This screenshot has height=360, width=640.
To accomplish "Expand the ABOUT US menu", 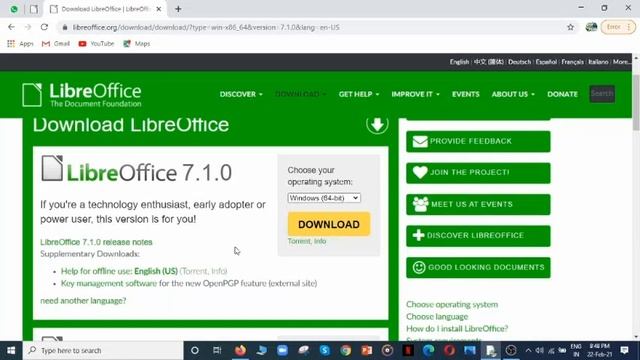I will [513, 94].
